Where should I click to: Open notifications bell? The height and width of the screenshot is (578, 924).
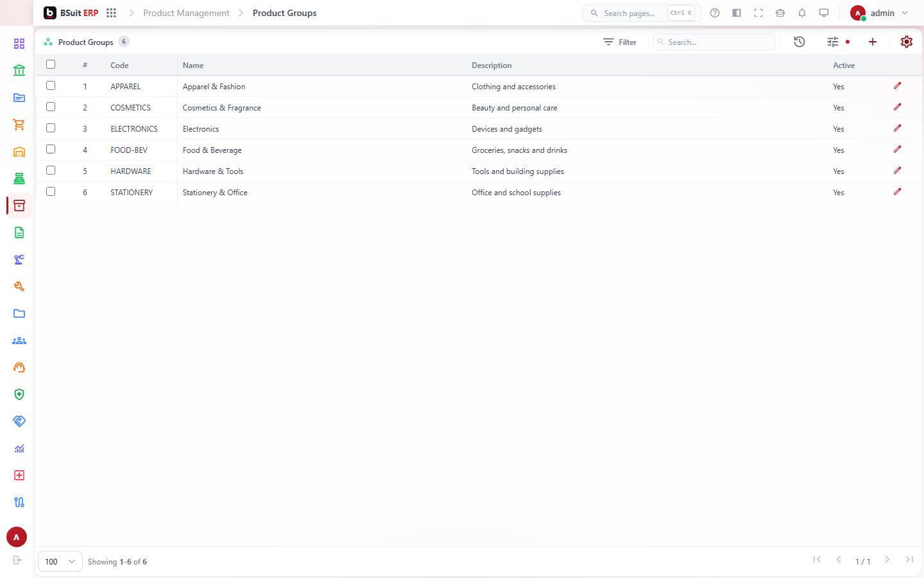pyautogui.click(x=802, y=13)
